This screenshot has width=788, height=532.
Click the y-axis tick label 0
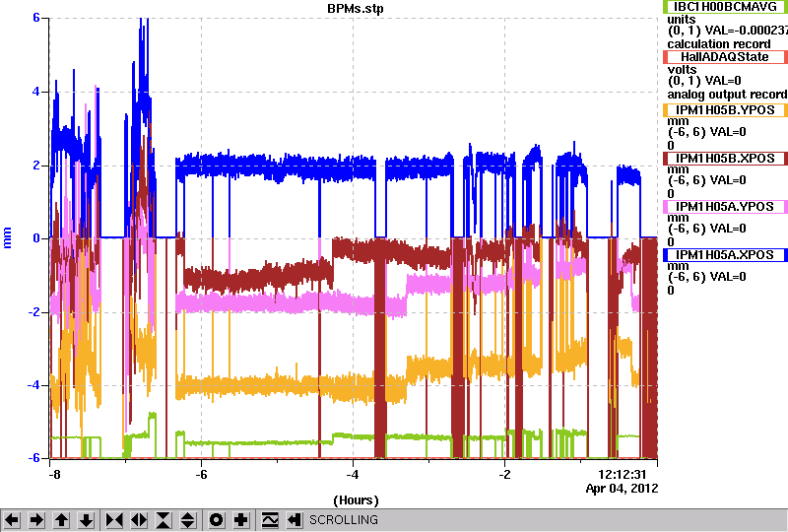(36, 238)
